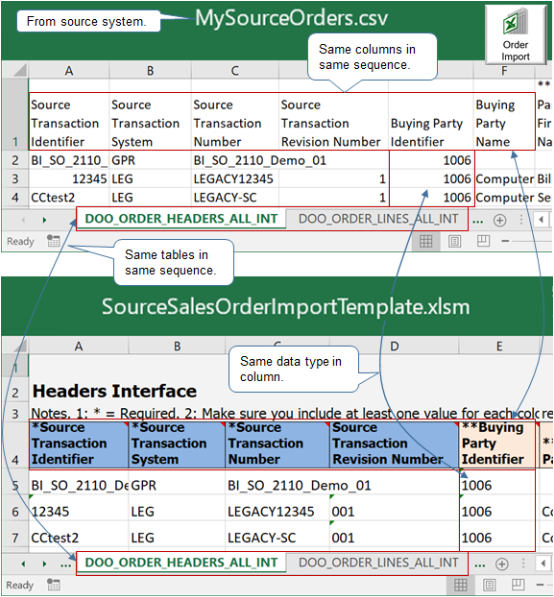
Task: Click cell '001' in template row 6
Action: tap(394, 511)
